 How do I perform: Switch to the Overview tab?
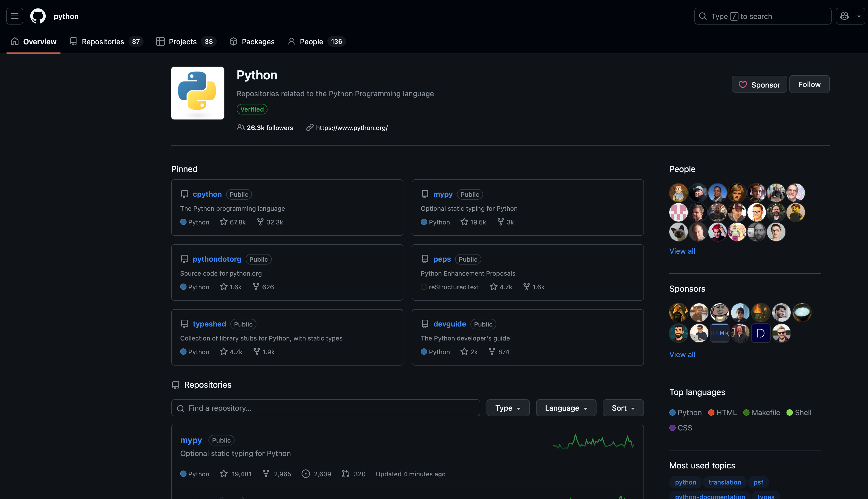coord(34,41)
